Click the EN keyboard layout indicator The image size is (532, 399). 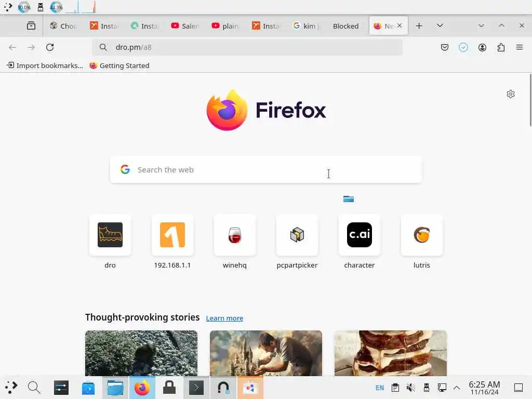380,388
